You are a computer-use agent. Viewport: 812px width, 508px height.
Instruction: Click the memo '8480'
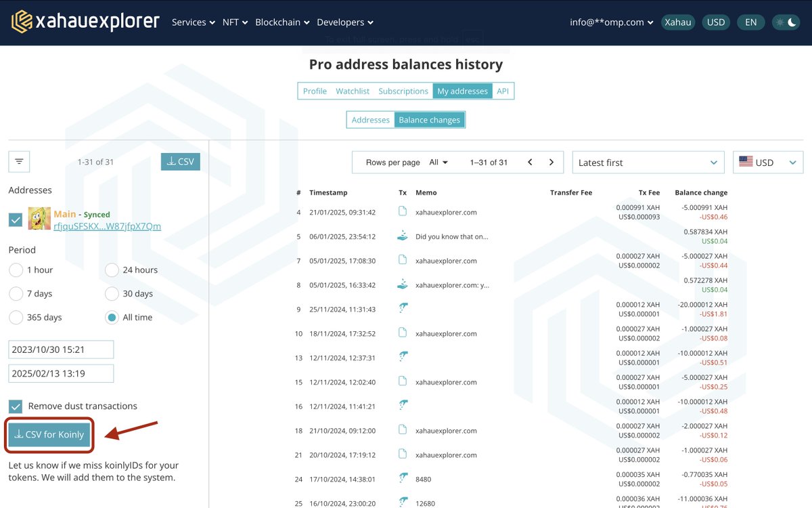click(424, 479)
